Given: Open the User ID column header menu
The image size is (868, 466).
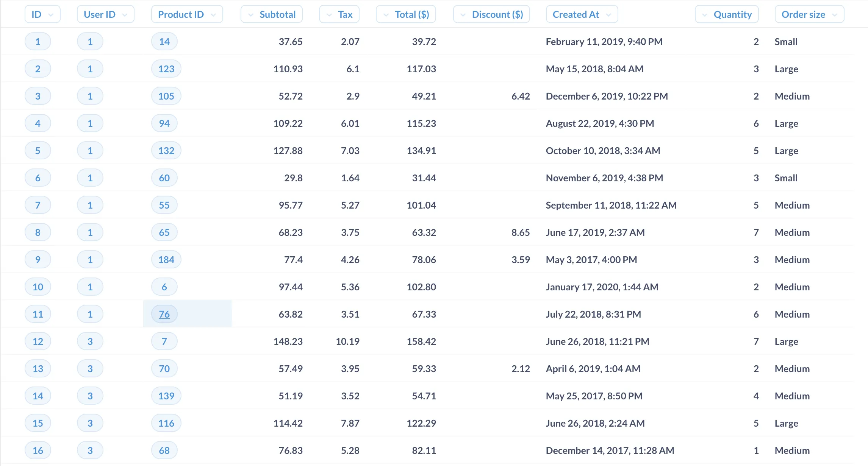Looking at the screenshot, I should pyautogui.click(x=105, y=14).
